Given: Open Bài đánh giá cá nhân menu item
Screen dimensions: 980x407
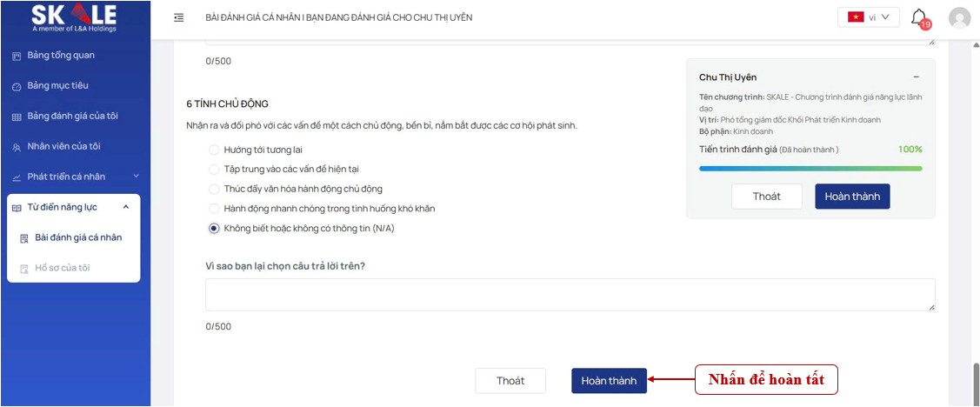Looking at the screenshot, I should (78, 237).
